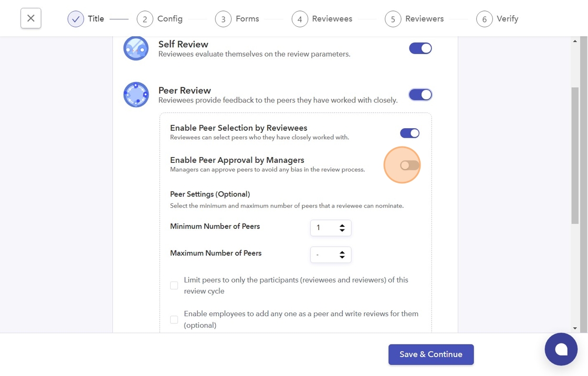Image resolution: width=588 pixels, height=376 pixels.
Task: Enable Peer Approval by Managers
Action: click(x=409, y=165)
